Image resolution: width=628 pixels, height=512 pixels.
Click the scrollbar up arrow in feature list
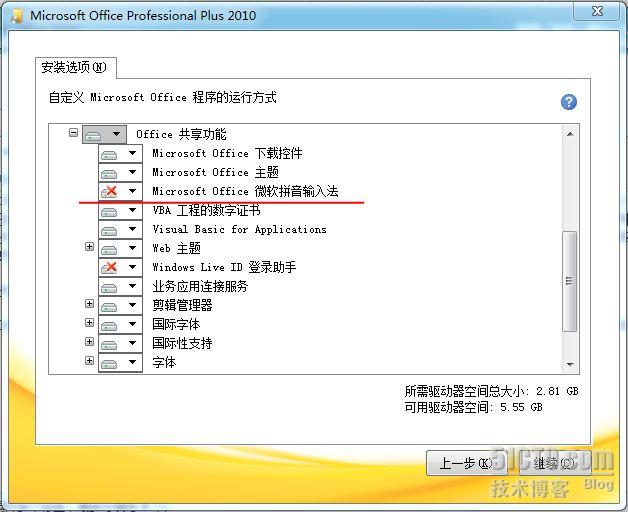coord(570,134)
